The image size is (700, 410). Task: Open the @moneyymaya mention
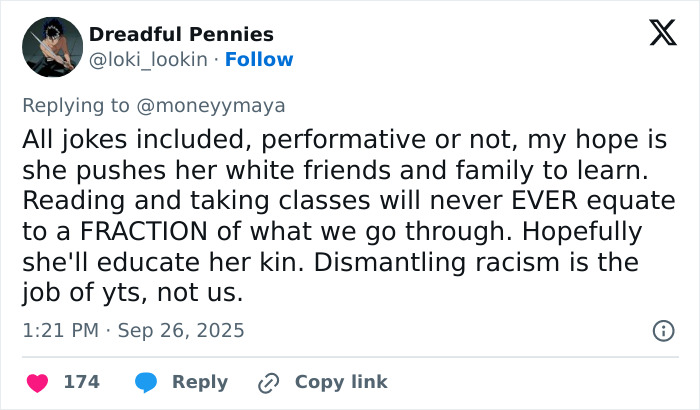tap(211, 106)
